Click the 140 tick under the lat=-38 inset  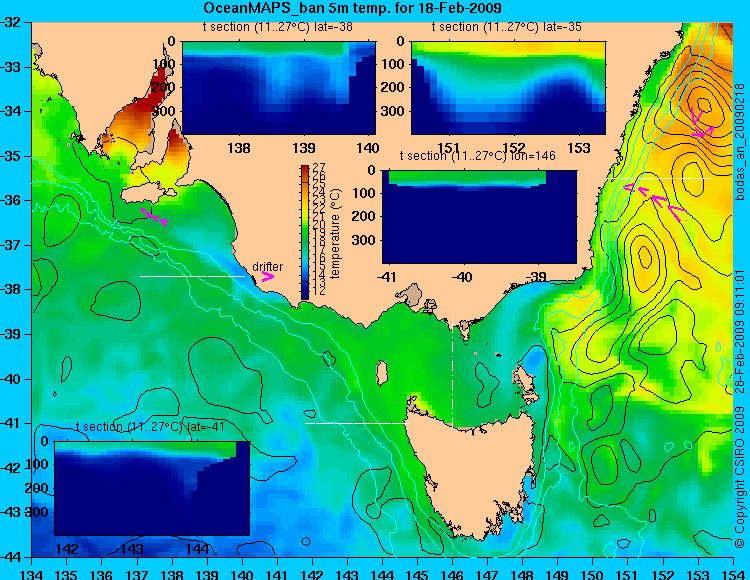(368, 148)
